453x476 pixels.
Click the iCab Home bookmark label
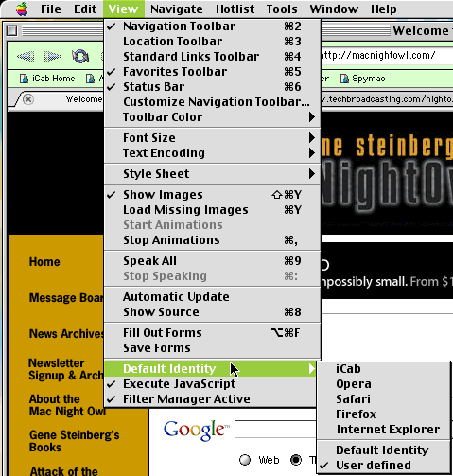point(54,79)
